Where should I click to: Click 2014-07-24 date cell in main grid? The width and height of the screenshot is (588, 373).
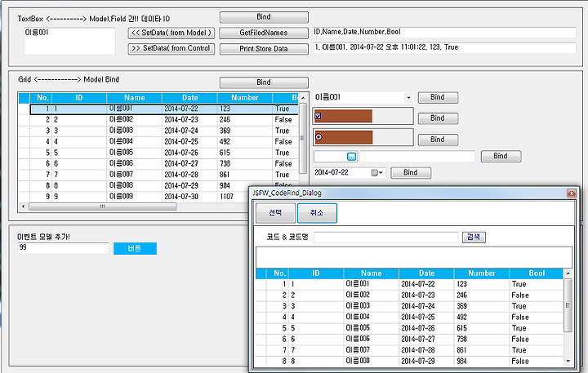point(189,131)
